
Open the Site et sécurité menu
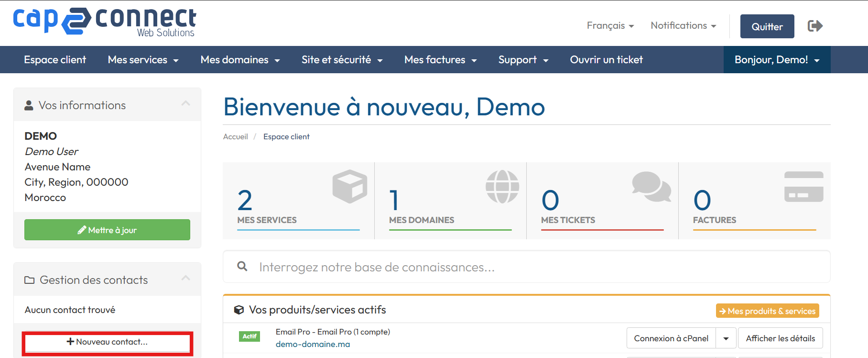click(342, 60)
